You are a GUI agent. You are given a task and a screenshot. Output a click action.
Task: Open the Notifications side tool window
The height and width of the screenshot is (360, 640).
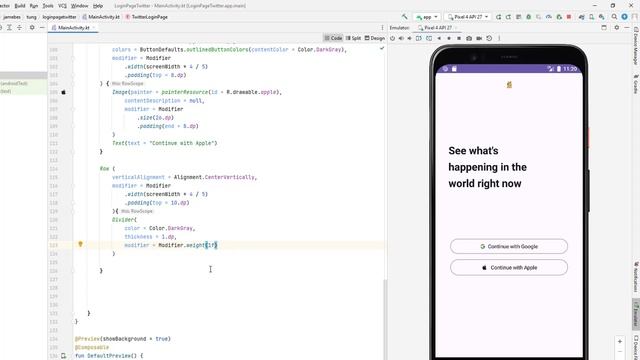[636, 278]
